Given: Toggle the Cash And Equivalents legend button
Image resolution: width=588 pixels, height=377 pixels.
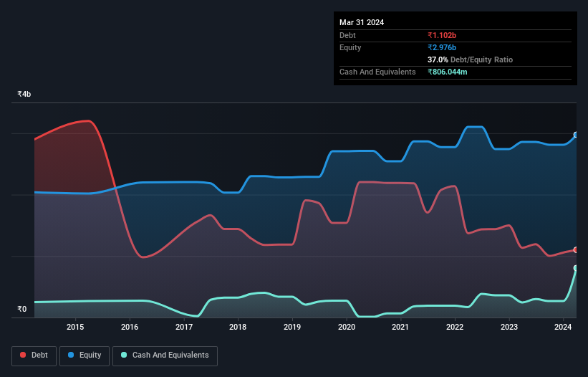Looking at the screenshot, I should coord(165,356).
